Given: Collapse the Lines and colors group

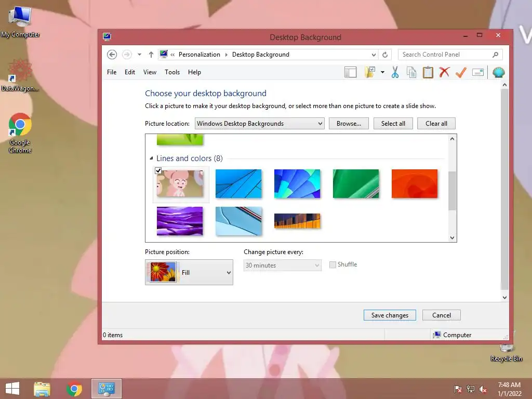Looking at the screenshot, I should (x=151, y=158).
